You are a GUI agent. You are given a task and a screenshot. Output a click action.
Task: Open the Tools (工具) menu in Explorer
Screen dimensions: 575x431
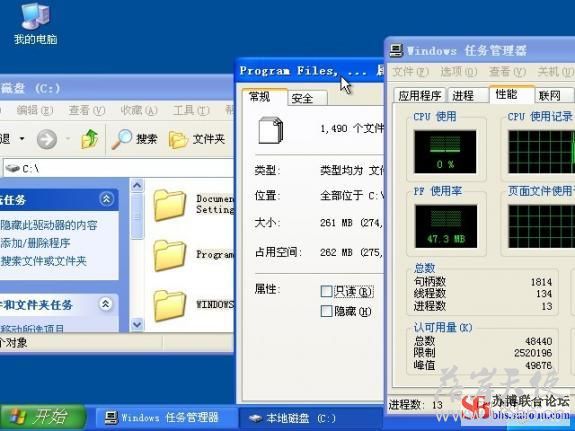coord(191,110)
